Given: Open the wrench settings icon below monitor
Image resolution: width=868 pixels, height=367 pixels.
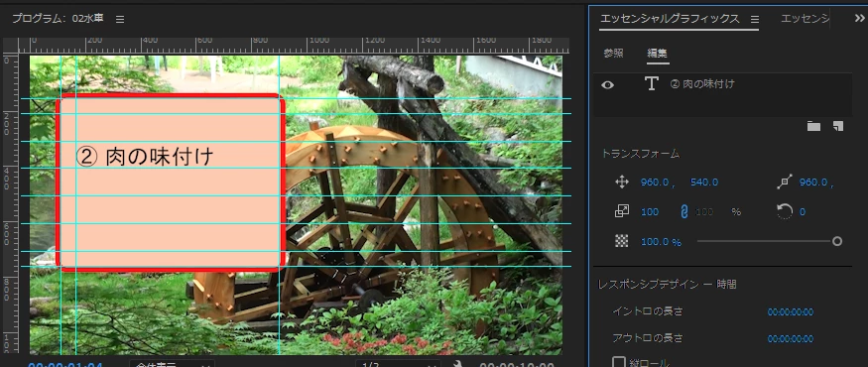Looking at the screenshot, I should click(x=457, y=364).
